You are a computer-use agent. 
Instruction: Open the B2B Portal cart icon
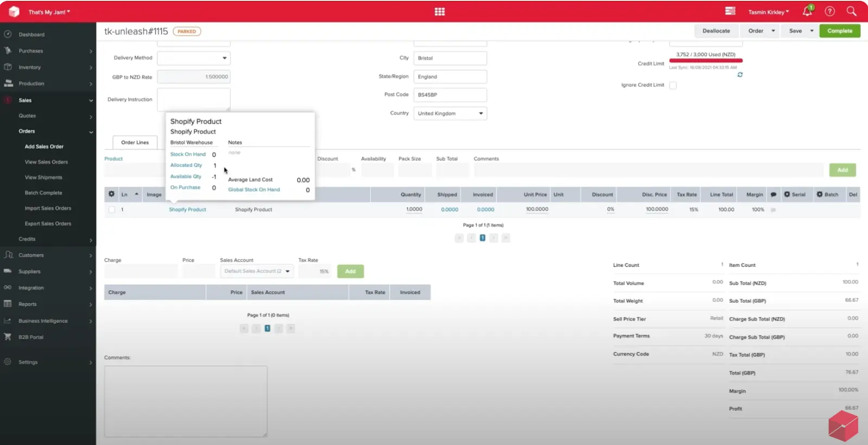point(8,336)
